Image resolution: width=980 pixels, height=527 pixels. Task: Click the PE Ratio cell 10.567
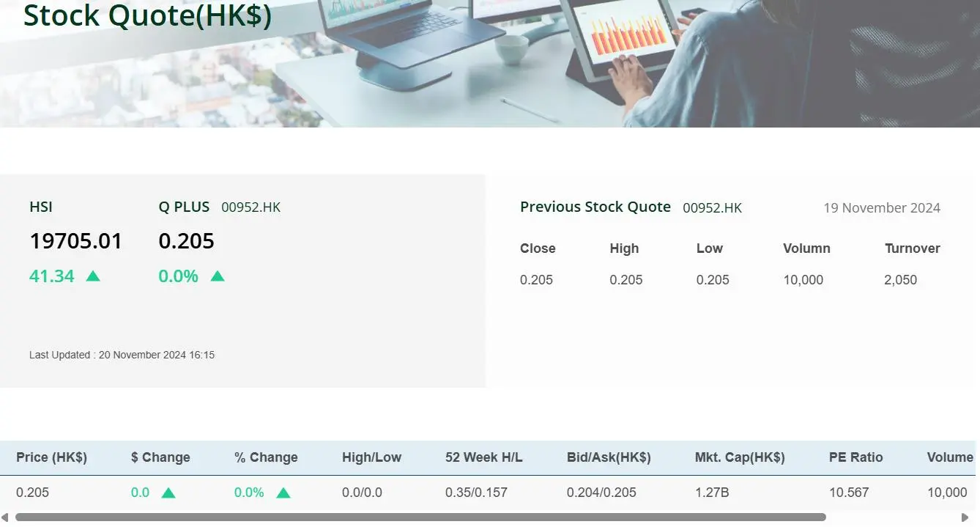click(x=849, y=493)
